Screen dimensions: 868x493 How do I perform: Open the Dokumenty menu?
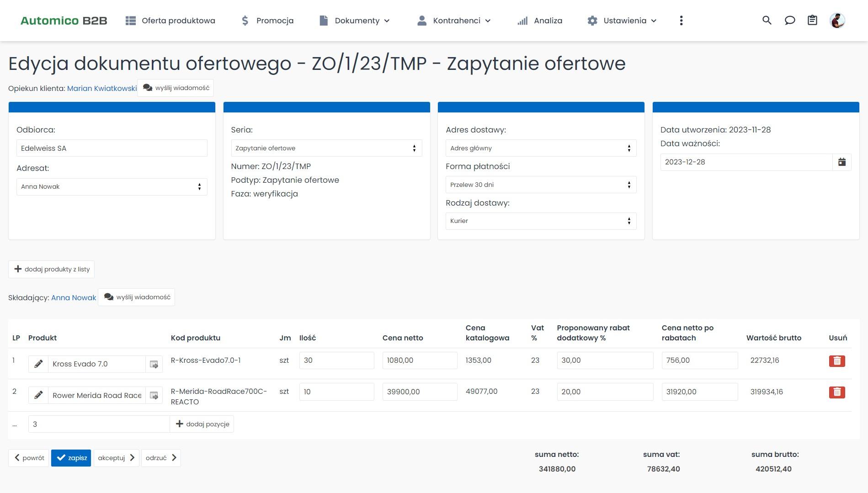[355, 21]
